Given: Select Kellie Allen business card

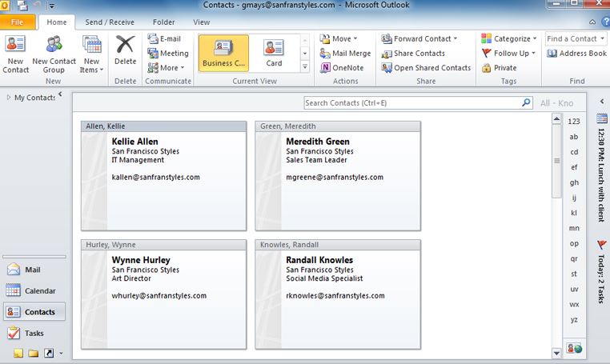Looking at the screenshot, I should 164,176.
